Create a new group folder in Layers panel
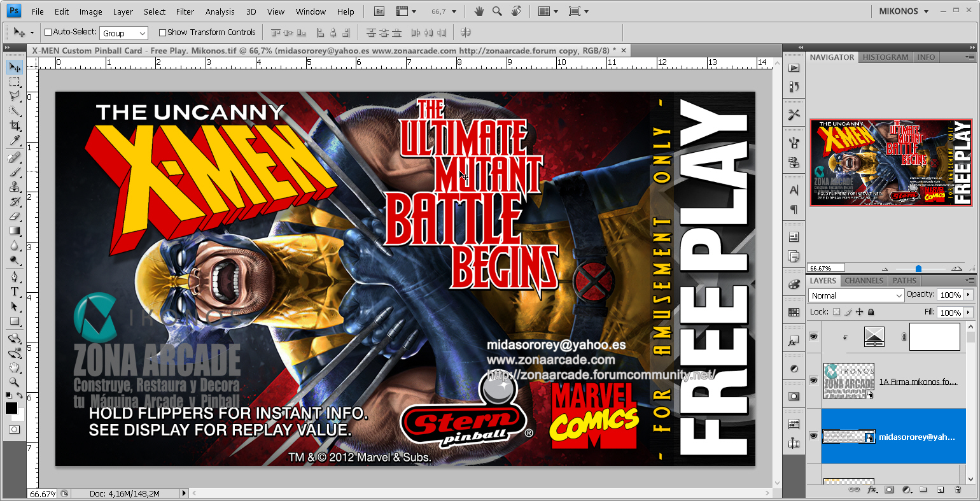Screen dimensions: 980x501 (x=923, y=490)
